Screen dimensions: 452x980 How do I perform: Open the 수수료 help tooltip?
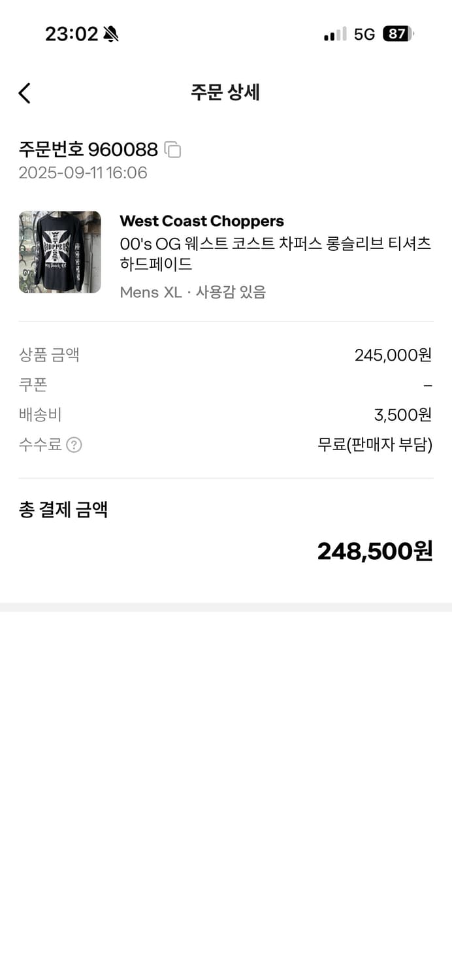74,444
